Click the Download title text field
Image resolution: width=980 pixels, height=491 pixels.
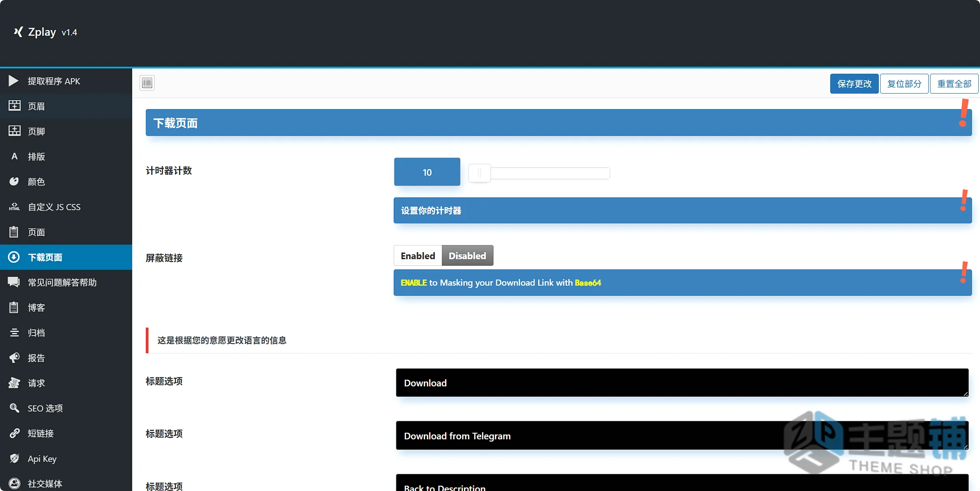(682, 383)
